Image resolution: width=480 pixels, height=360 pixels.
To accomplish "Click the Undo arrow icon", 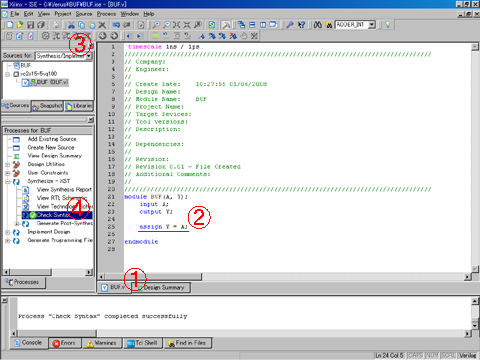I will [116, 25].
